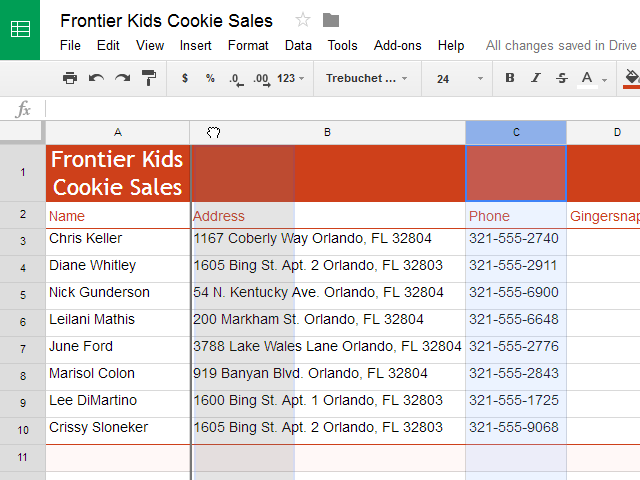Toggle bold formatting

[510, 78]
